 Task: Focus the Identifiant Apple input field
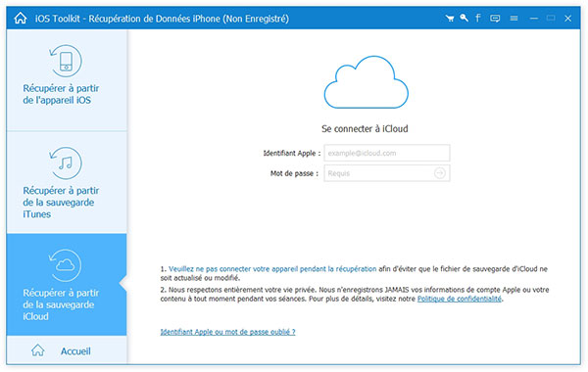pyautogui.click(x=387, y=153)
